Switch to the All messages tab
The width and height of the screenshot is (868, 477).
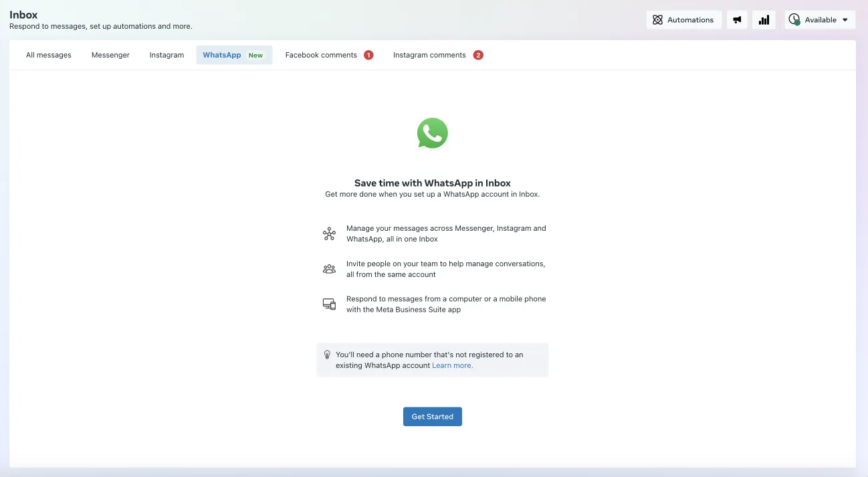[48, 54]
